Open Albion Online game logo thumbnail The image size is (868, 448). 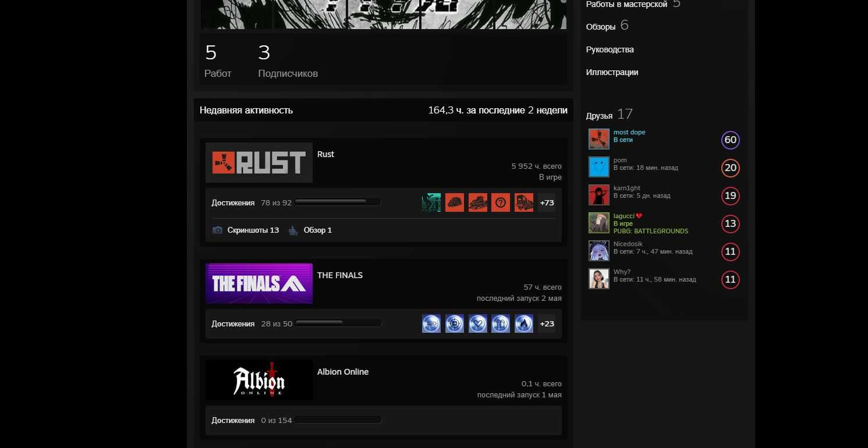259,380
